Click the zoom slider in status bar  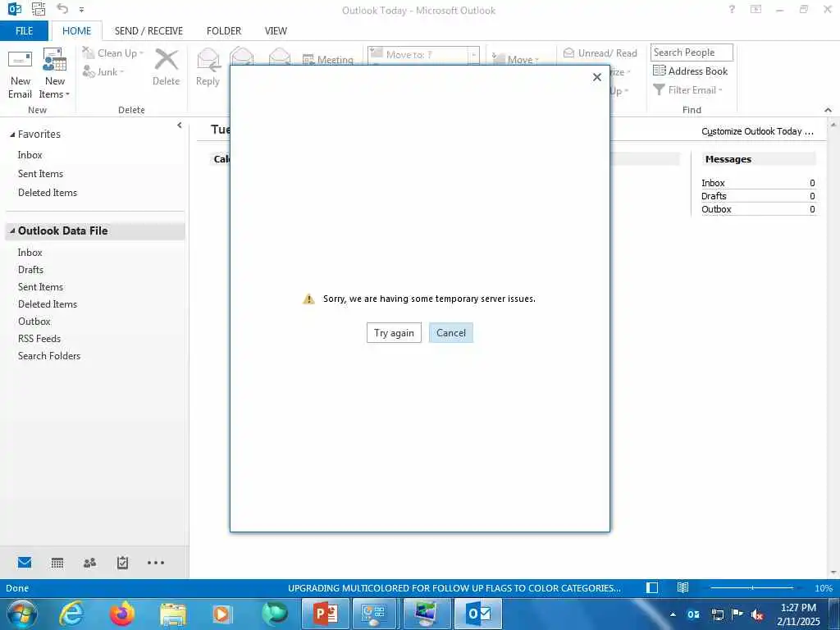[751, 587]
